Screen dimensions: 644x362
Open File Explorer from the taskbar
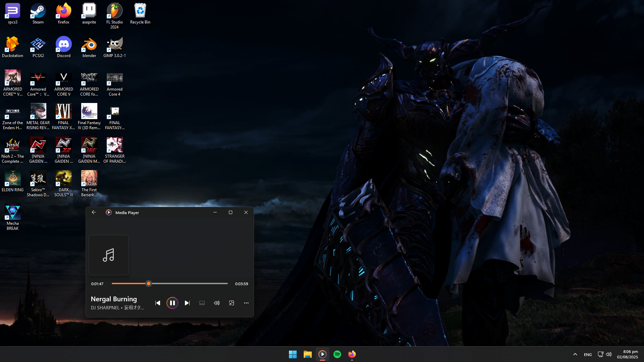click(x=307, y=354)
